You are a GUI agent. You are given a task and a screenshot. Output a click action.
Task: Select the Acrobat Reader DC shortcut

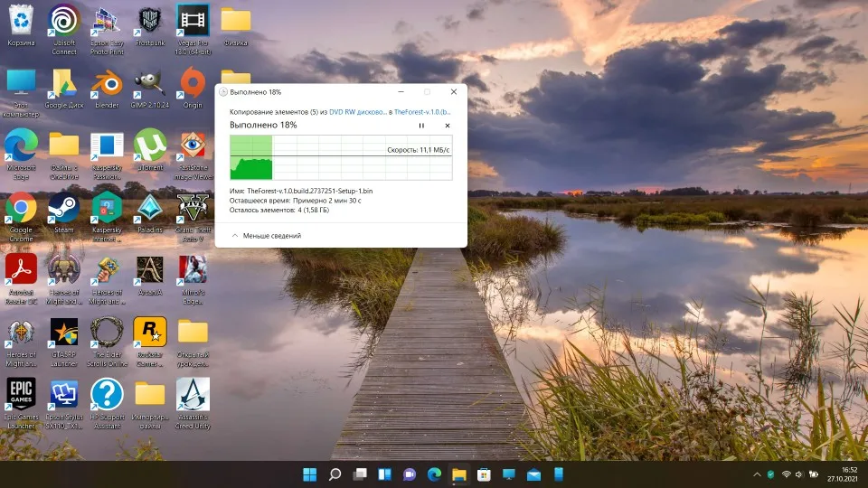point(21,279)
